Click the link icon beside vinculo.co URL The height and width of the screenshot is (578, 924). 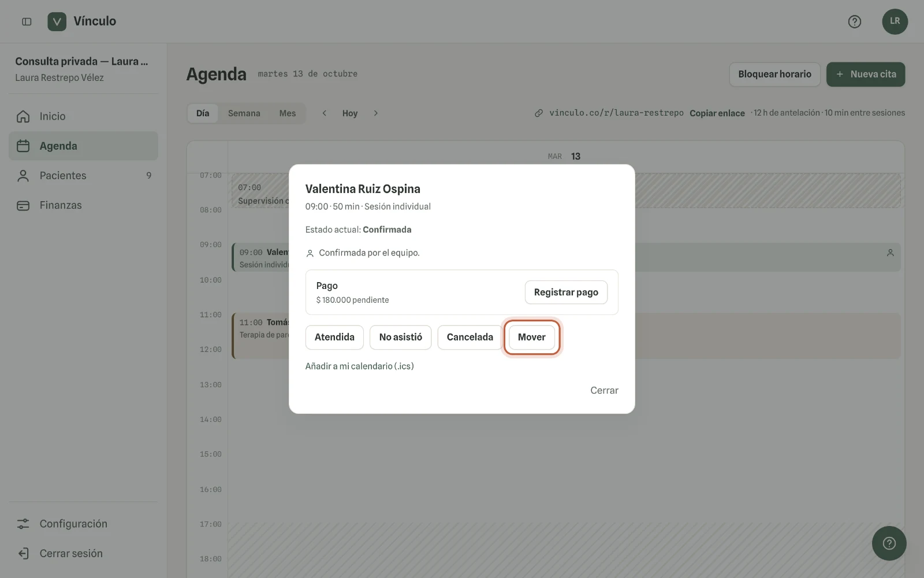point(538,113)
